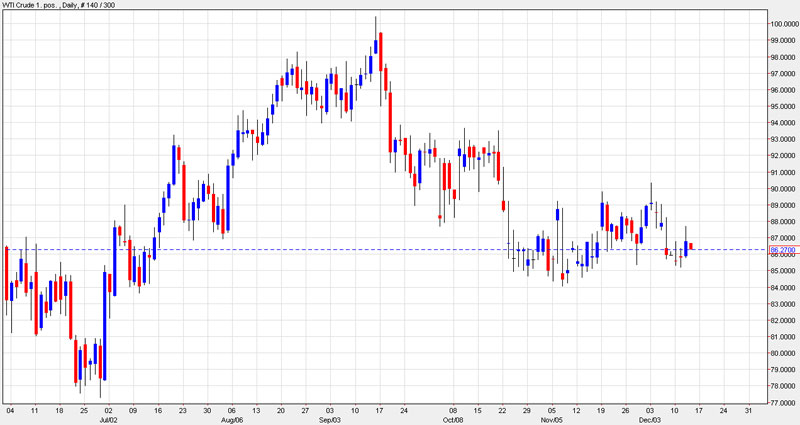Viewport: 800px width, 425px height.
Task: Select the 96.0000 price level label
Action: (784, 90)
